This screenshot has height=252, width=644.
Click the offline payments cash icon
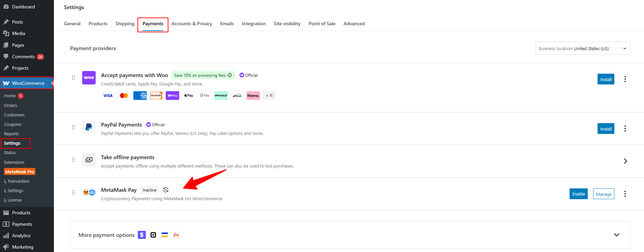coord(89,160)
